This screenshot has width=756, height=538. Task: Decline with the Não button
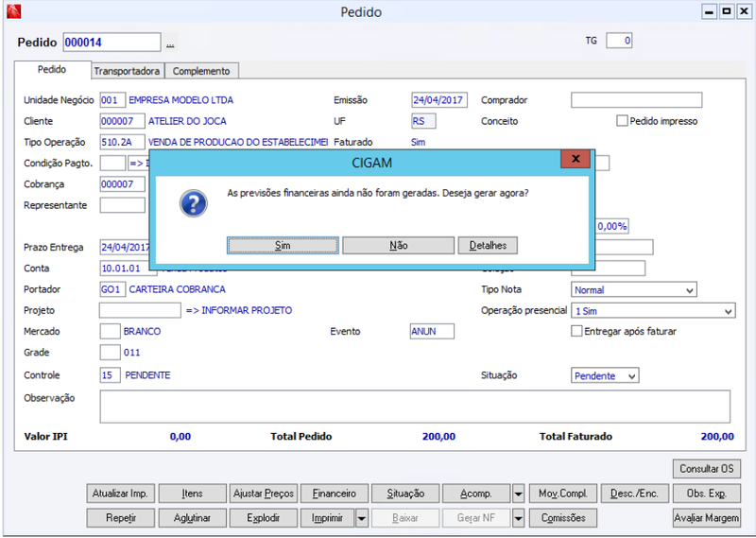coord(398,245)
